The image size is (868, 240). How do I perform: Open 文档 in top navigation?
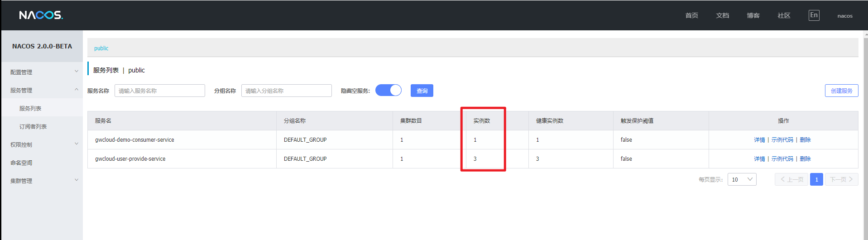[722, 15]
